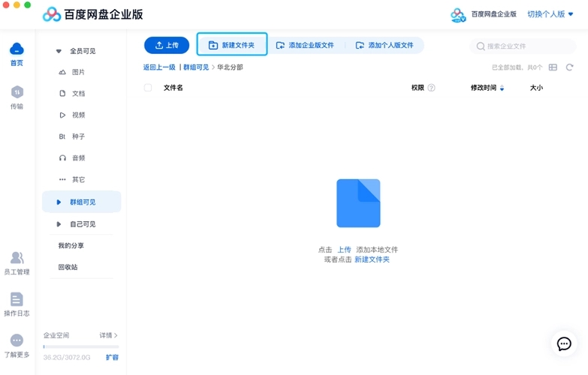Click the Baidu Netdisk logo top left
The image size is (588, 375).
click(52, 14)
